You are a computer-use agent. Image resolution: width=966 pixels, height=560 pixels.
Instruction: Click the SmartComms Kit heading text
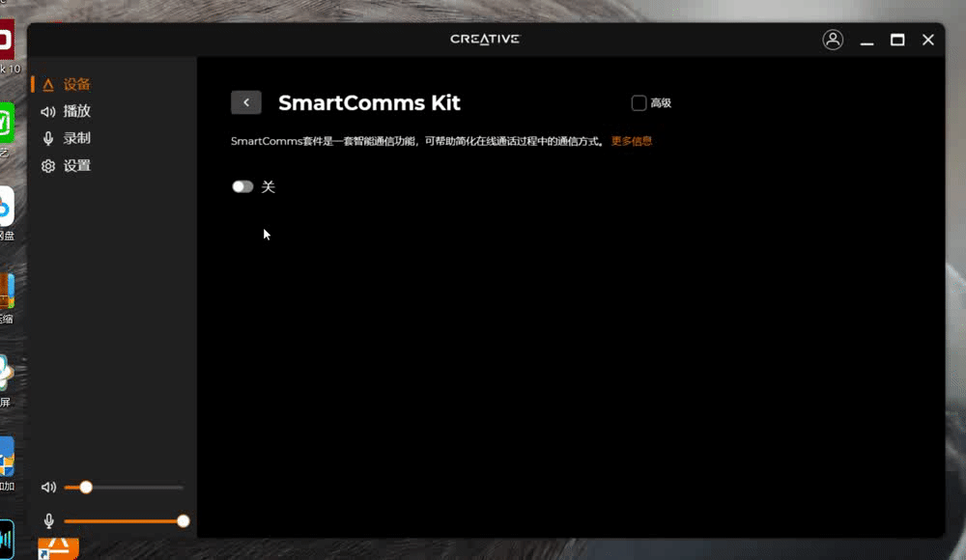pyautogui.click(x=369, y=103)
